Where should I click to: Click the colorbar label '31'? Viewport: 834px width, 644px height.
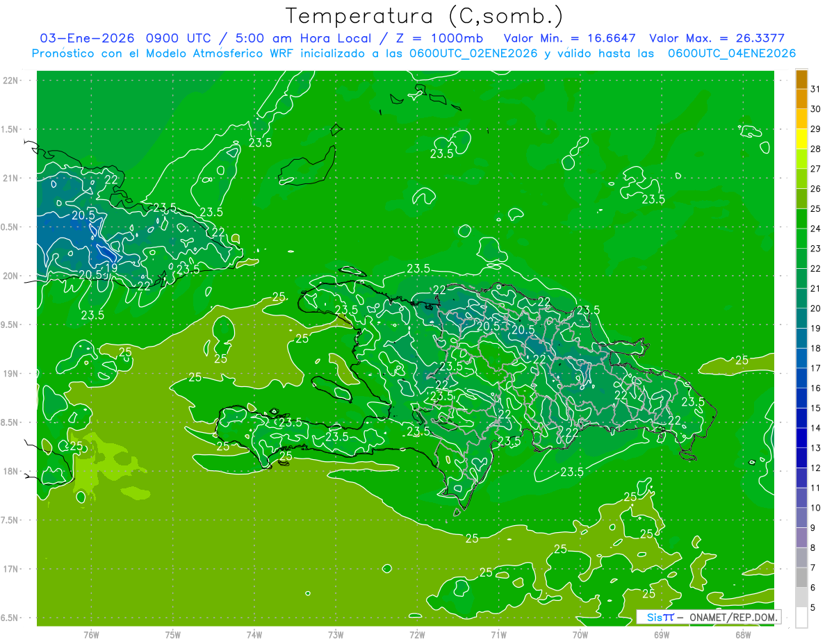pyautogui.click(x=815, y=89)
